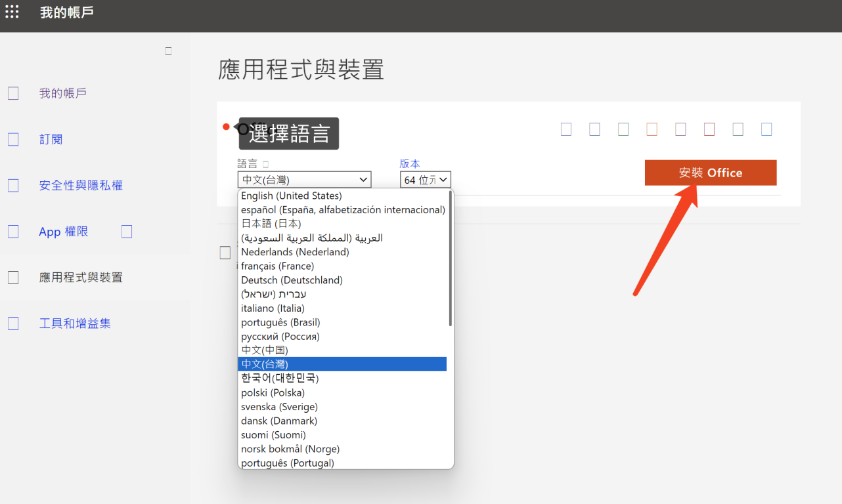Click the icon beside 工具和增益集
The height and width of the screenshot is (504, 842).
point(13,324)
